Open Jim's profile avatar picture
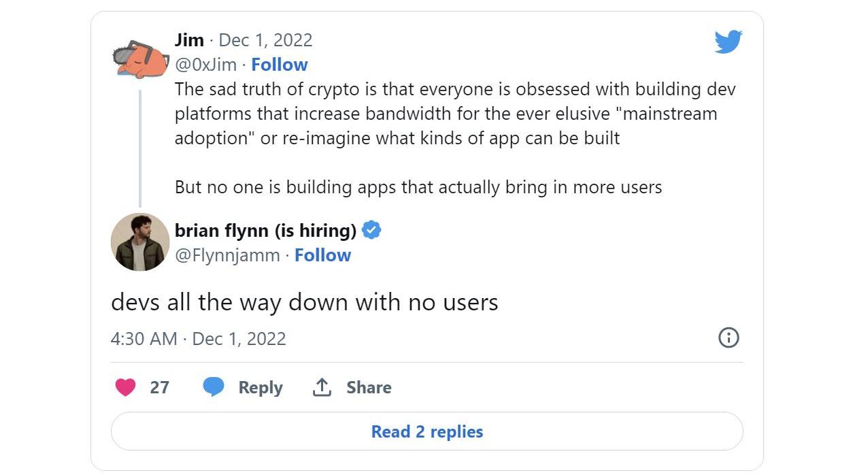This screenshot has width=868, height=475. pyautogui.click(x=139, y=59)
